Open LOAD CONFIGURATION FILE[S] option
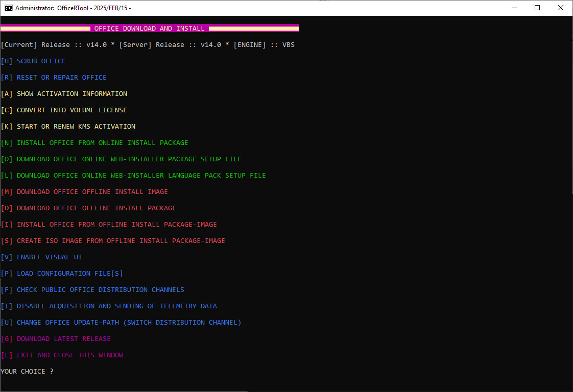The image size is (573, 392). pyautogui.click(x=69, y=274)
